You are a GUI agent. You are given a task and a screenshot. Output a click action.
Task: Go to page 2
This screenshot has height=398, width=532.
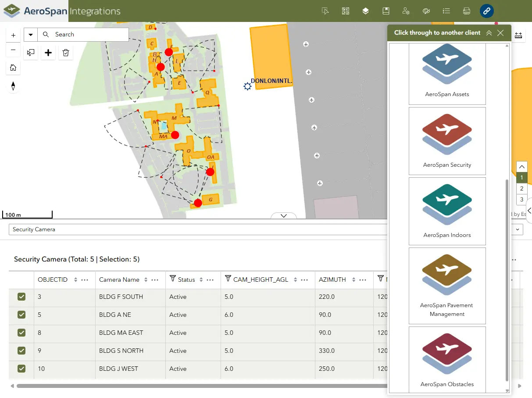[x=521, y=189]
